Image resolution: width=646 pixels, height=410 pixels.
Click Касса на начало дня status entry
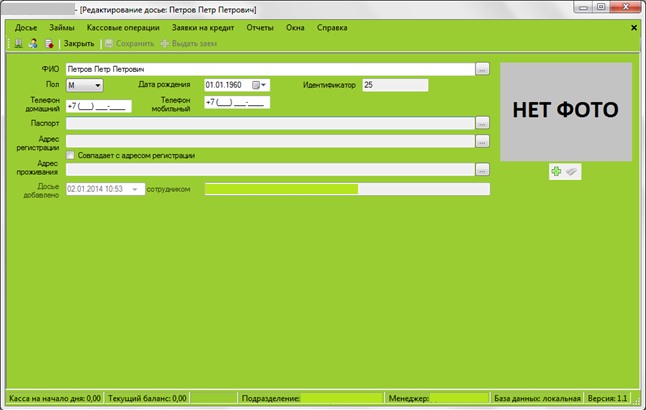pyautogui.click(x=55, y=398)
